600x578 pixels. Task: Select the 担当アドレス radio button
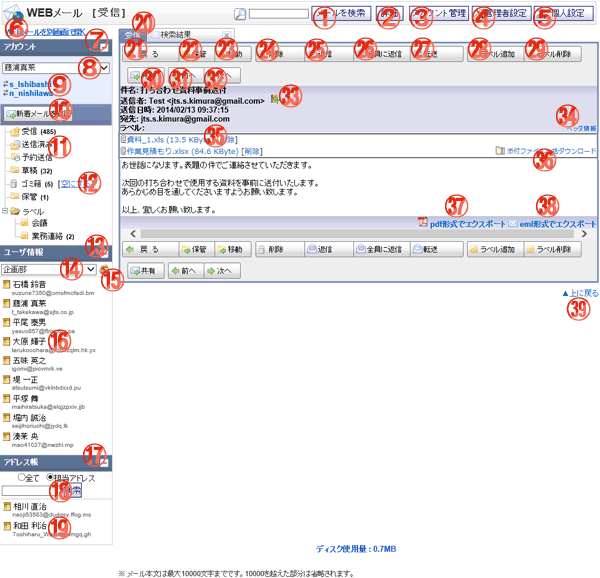point(50,477)
